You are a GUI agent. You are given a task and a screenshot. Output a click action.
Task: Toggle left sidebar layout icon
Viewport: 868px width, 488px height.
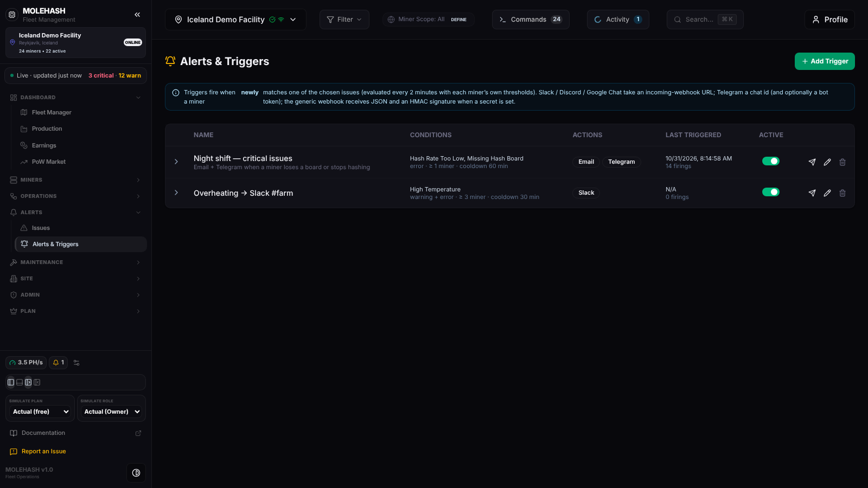tap(11, 382)
